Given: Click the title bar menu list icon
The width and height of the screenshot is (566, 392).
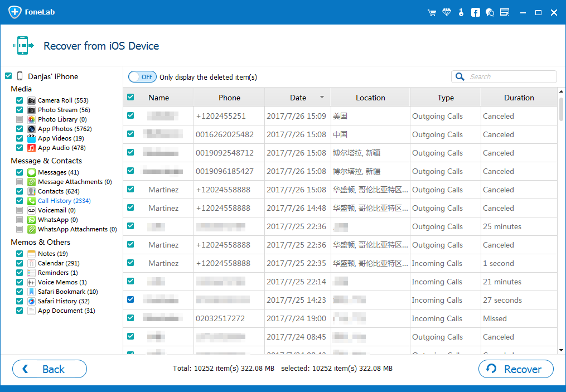Looking at the screenshot, I should pos(505,12).
